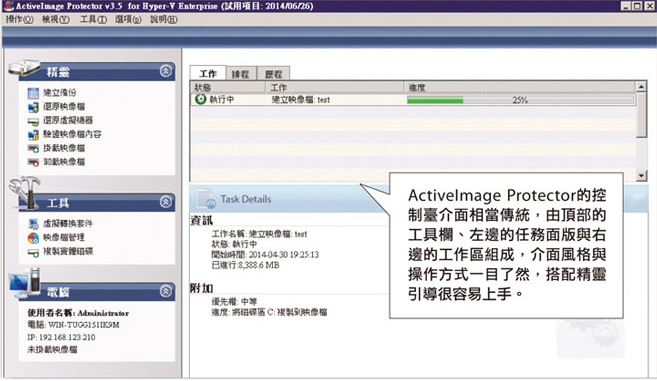This screenshot has width=657, height=381.
Task: Click the 使用者名稱: Administrator text
Action: (x=78, y=313)
